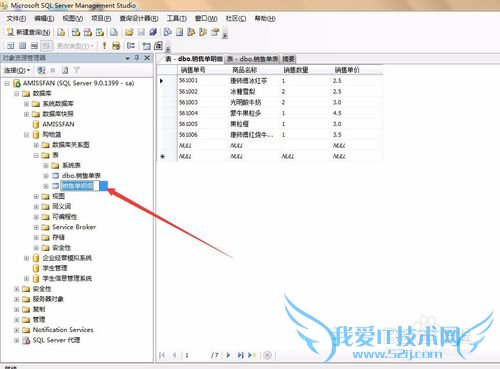
Task: Click the table name rename edit box
Action: coord(80,186)
